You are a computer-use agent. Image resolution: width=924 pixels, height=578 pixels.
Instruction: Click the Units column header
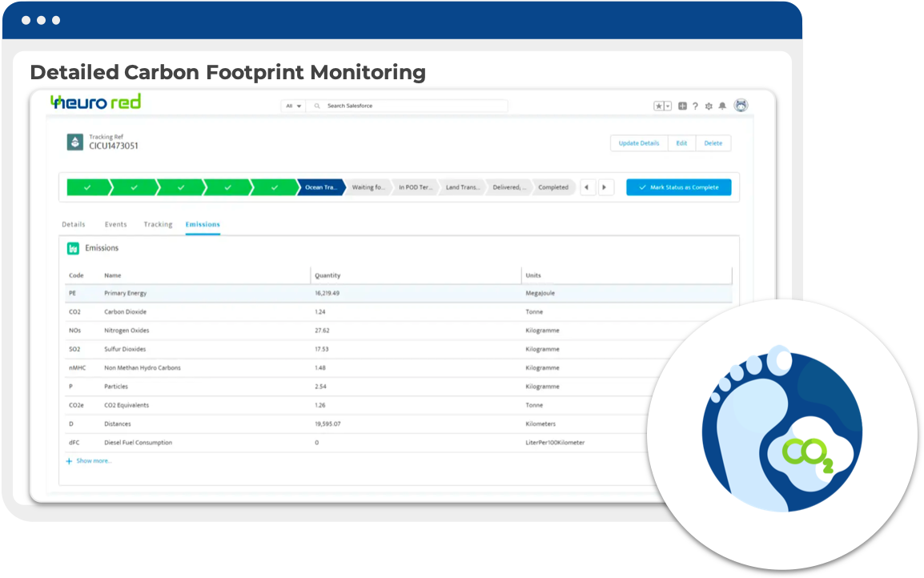(533, 275)
